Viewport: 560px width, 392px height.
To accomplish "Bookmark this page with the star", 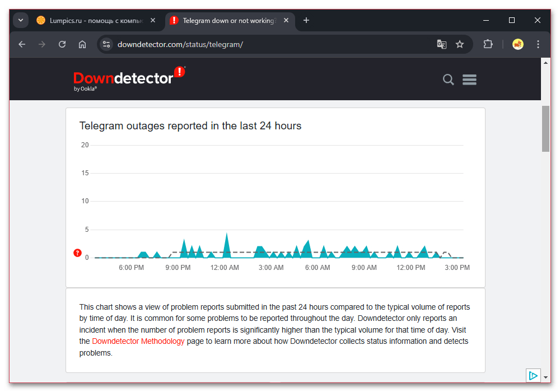I will [x=460, y=44].
